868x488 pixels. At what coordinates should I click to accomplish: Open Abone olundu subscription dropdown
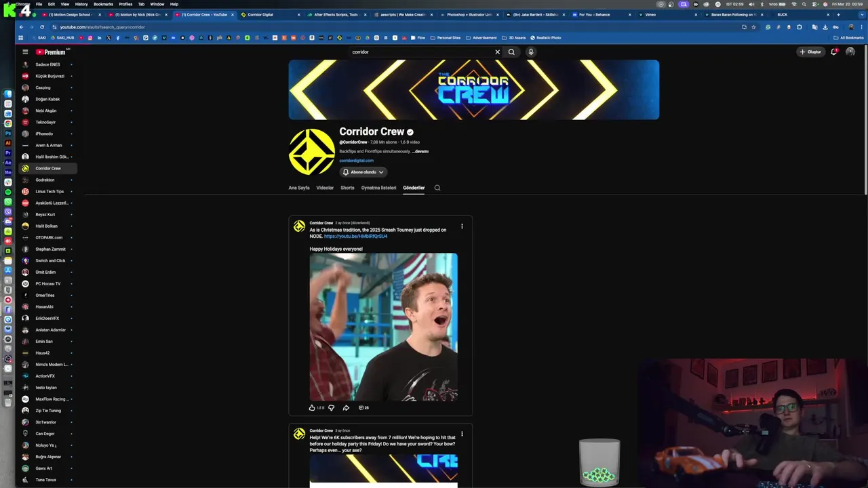[363, 172]
